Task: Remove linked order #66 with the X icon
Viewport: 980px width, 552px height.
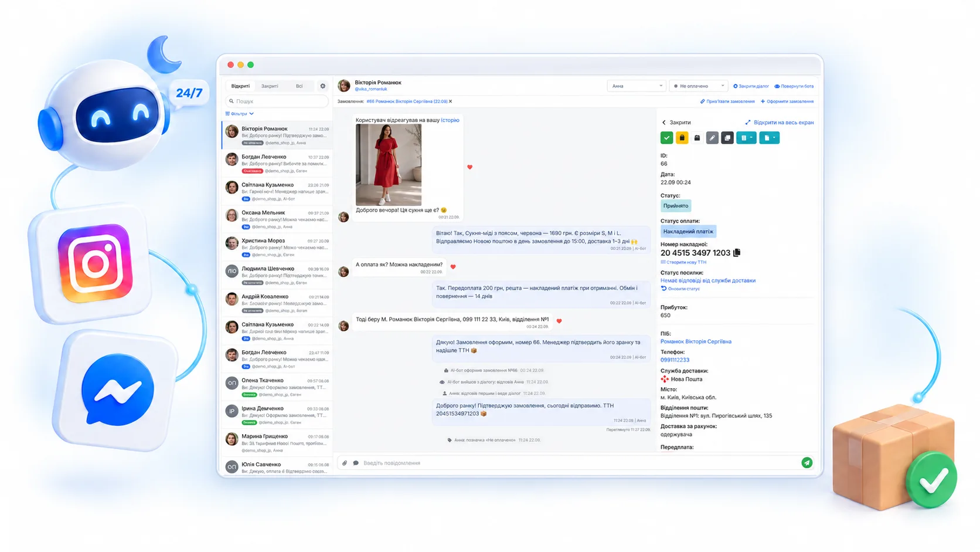Action: tap(450, 101)
